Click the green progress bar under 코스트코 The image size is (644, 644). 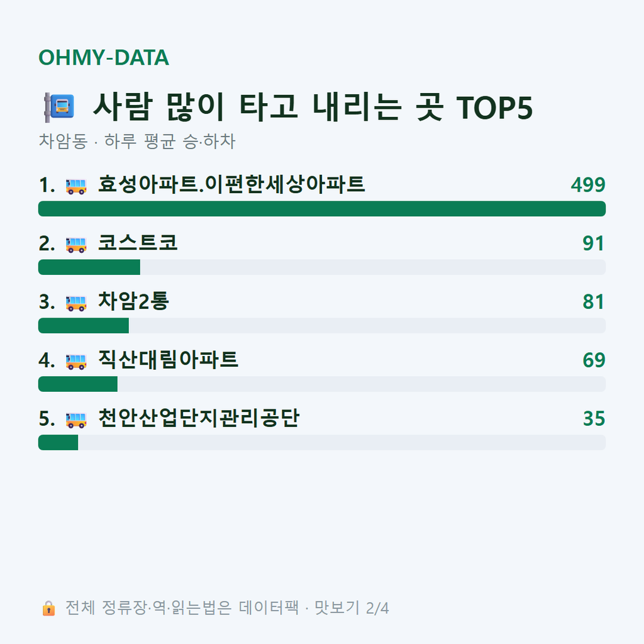[89, 267]
